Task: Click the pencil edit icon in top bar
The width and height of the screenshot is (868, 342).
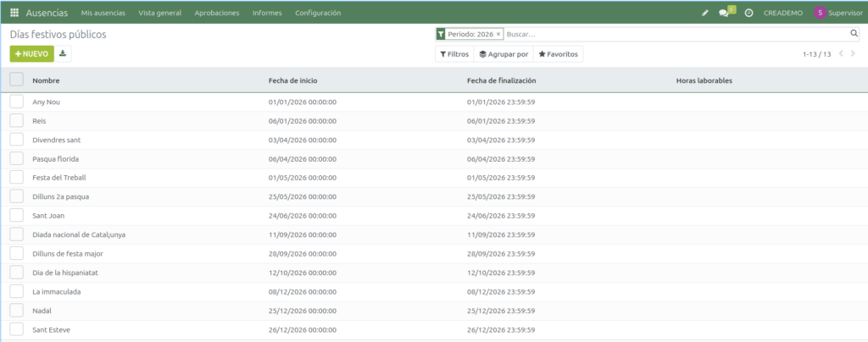Action: click(705, 13)
